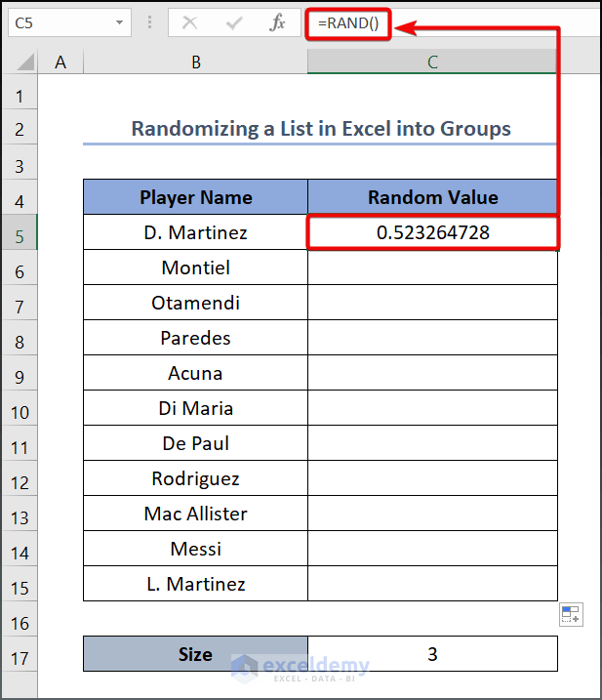The image size is (602, 700).
Task: Select the cell 'Otamendi'
Action: pyautogui.click(x=195, y=303)
